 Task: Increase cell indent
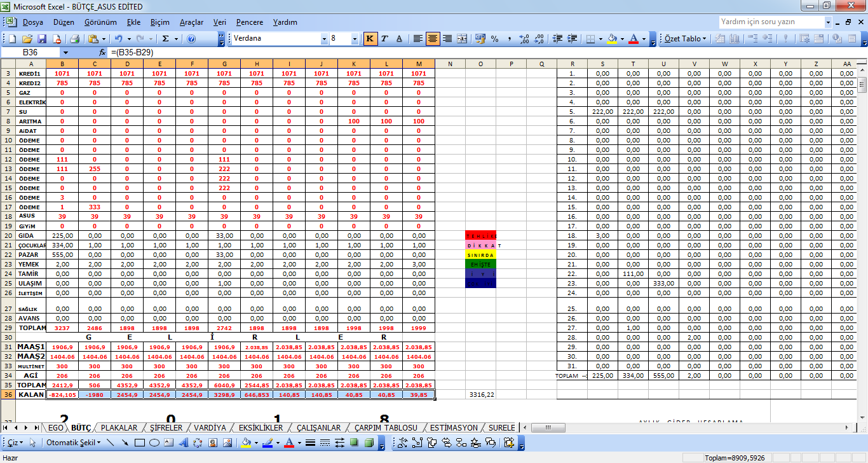[x=573, y=39]
